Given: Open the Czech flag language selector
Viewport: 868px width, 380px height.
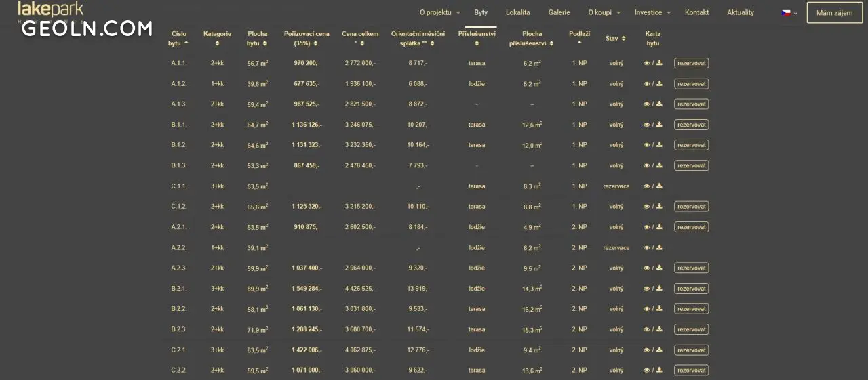Looking at the screenshot, I should pos(789,13).
